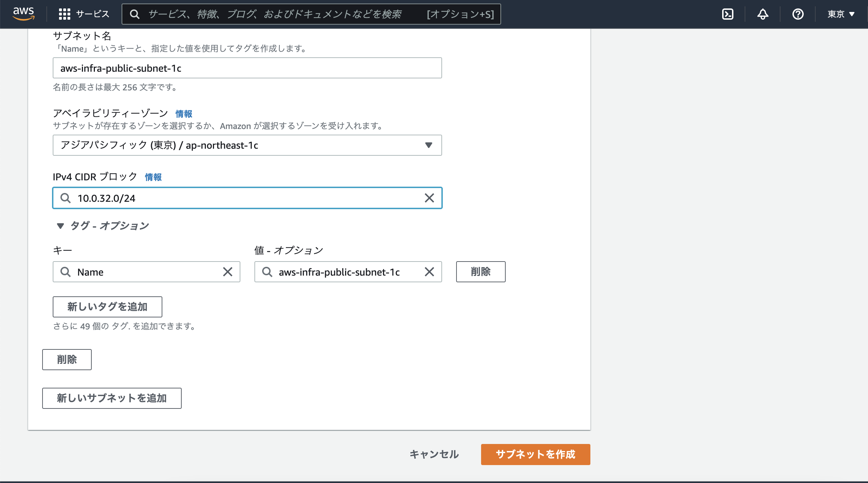Open the notifications bell icon

coord(762,14)
